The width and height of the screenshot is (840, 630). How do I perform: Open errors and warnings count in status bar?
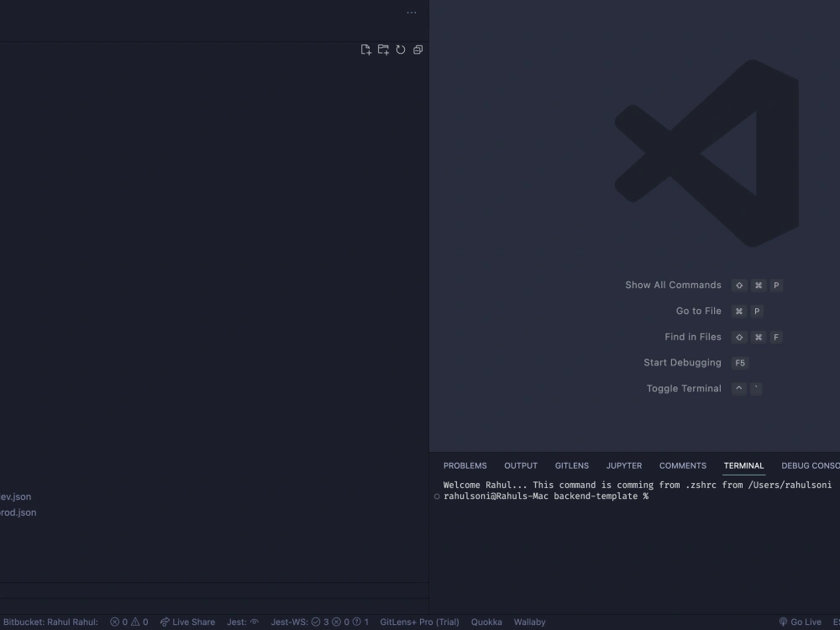(x=129, y=622)
